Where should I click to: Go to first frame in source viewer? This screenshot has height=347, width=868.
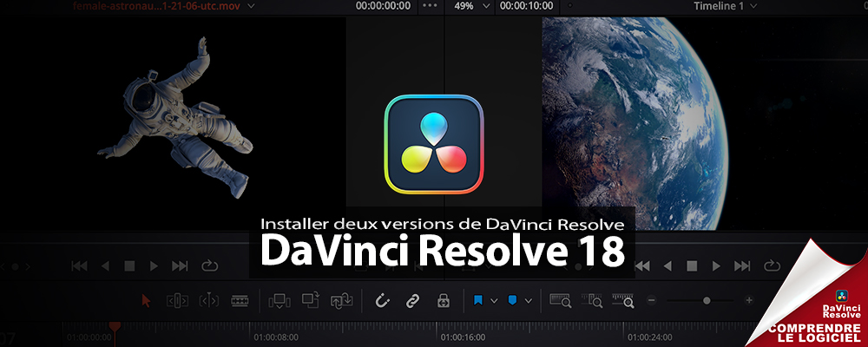pos(79,266)
